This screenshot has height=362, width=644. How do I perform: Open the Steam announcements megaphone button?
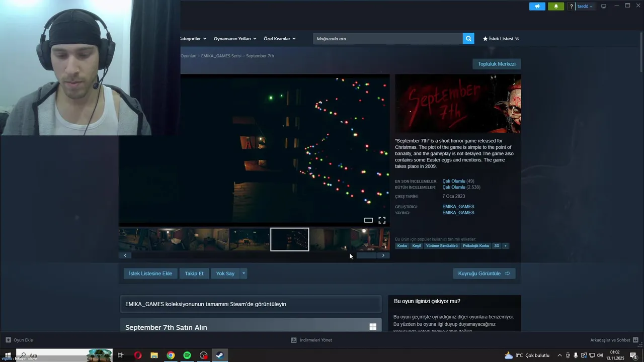point(537,6)
